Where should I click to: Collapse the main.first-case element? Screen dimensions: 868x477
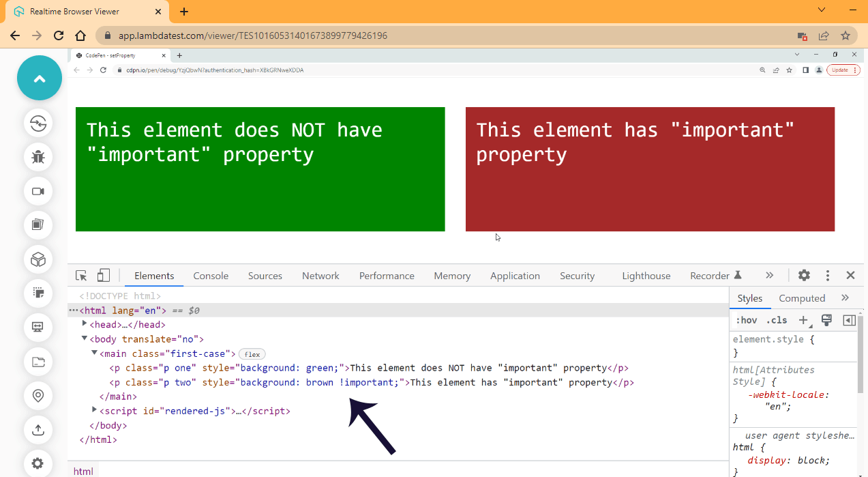(94, 353)
